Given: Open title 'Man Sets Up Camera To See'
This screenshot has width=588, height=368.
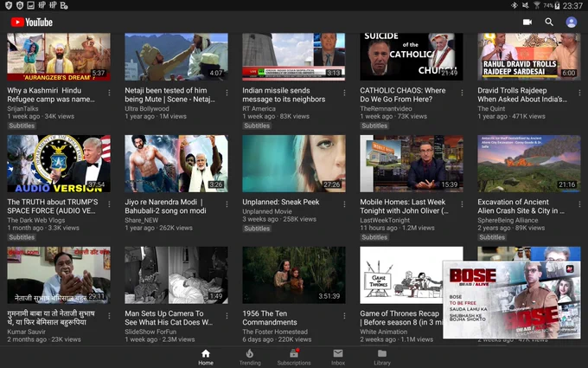Looking at the screenshot, I should [x=169, y=318].
